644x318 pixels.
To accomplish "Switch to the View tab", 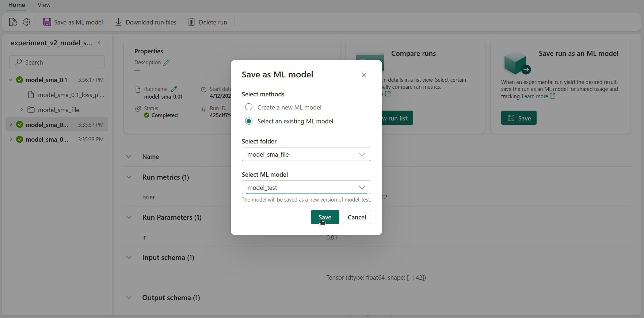I will [x=44, y=5].
